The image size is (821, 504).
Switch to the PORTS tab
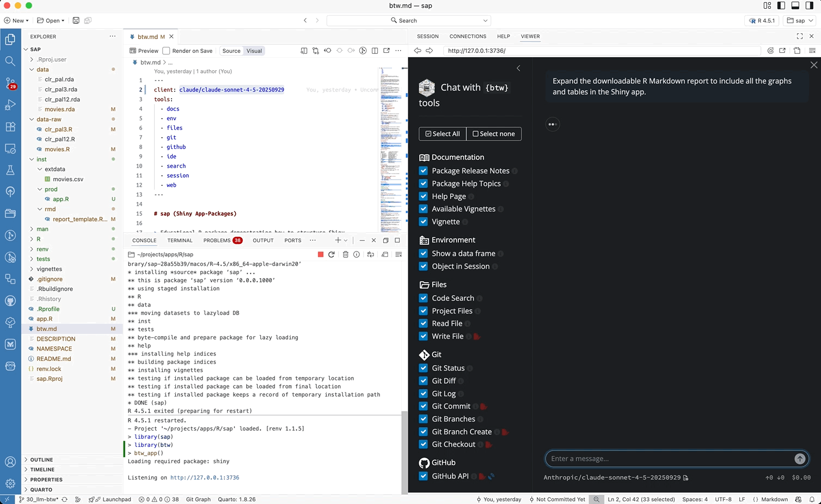(293, 241)
